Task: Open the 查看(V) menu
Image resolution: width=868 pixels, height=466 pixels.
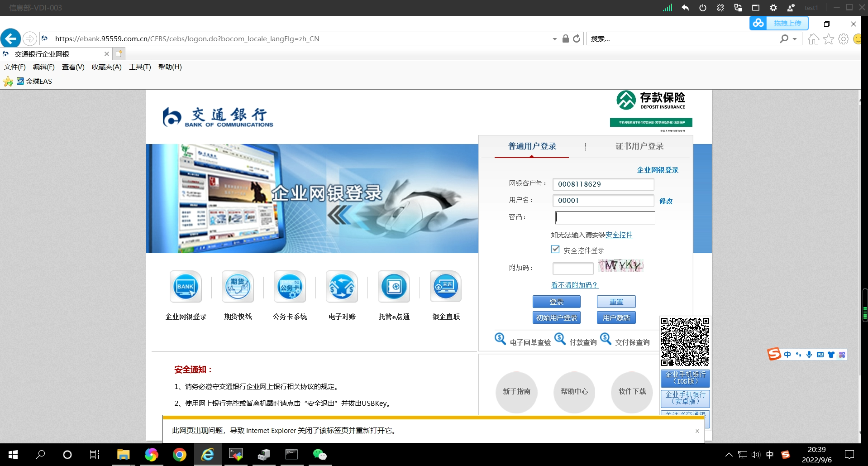Action: pos(73,67)
